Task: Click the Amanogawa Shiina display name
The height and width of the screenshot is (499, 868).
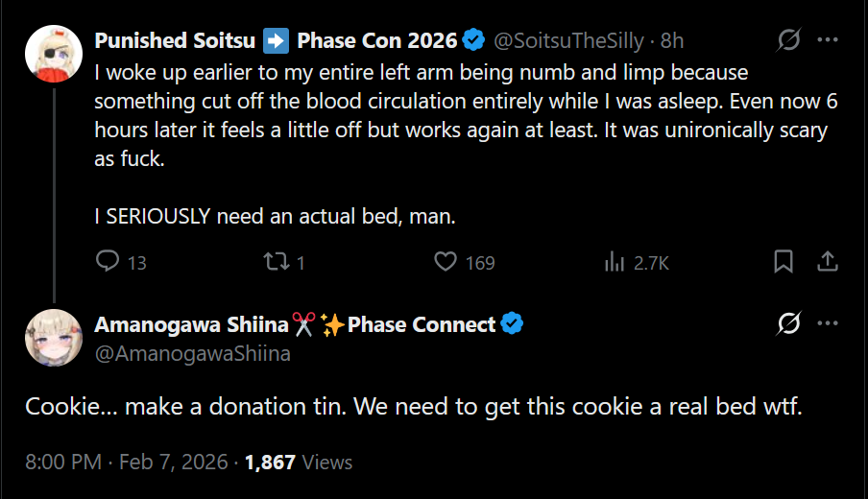Action: tap(191, 324)
